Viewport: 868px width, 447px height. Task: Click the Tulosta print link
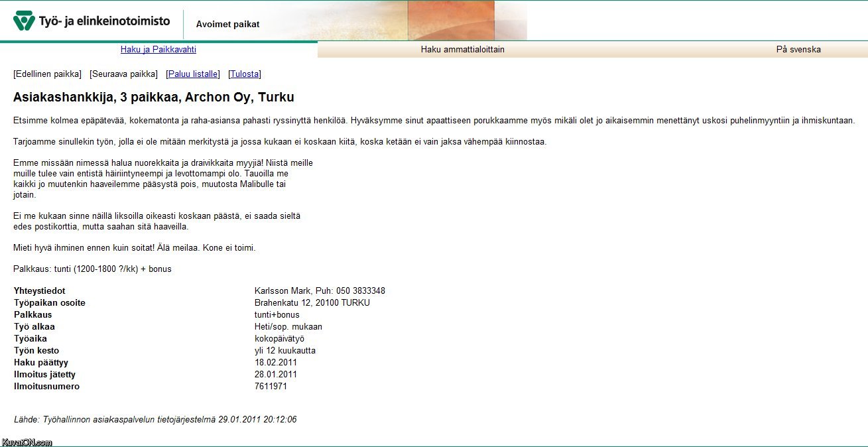245,74
